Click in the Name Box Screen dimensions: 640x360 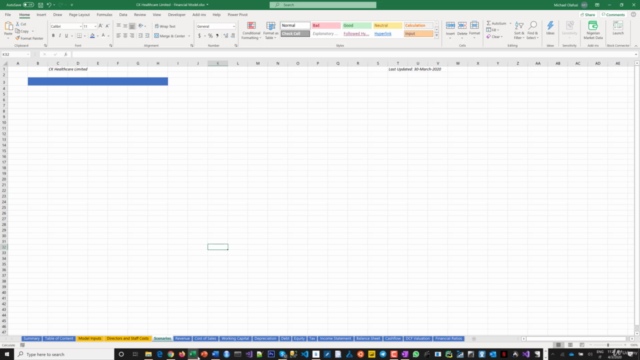[15, 54]
